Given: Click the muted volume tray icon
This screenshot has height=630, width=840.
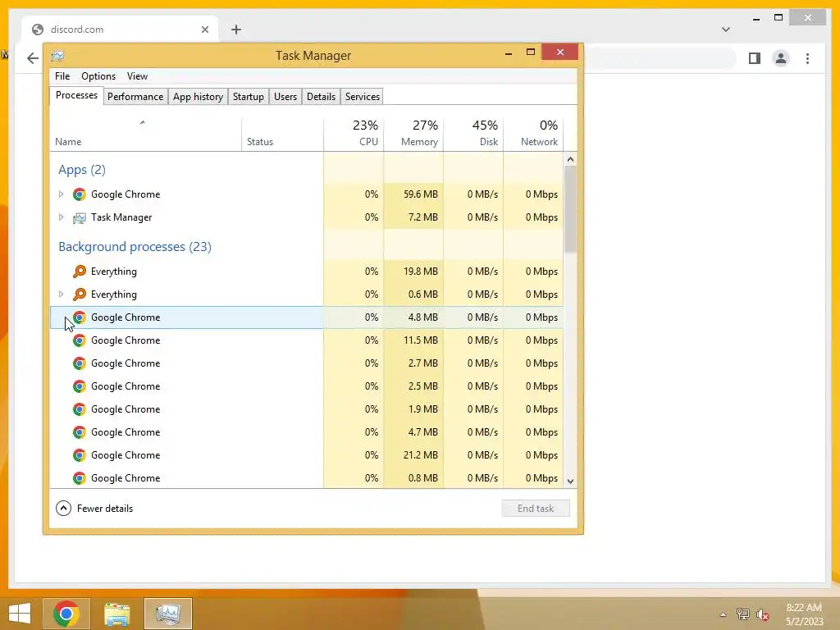Looking at the screenshot, I should coord(762,614).
